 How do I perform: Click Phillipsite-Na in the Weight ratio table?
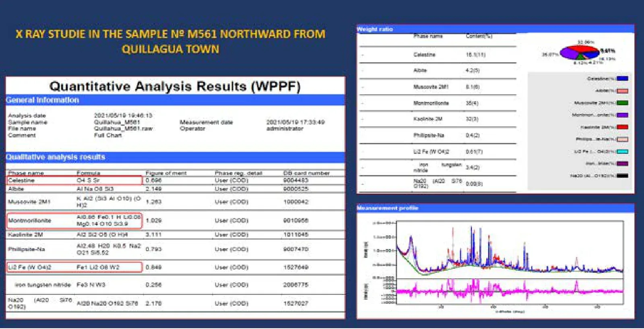(x=429, y=136)
